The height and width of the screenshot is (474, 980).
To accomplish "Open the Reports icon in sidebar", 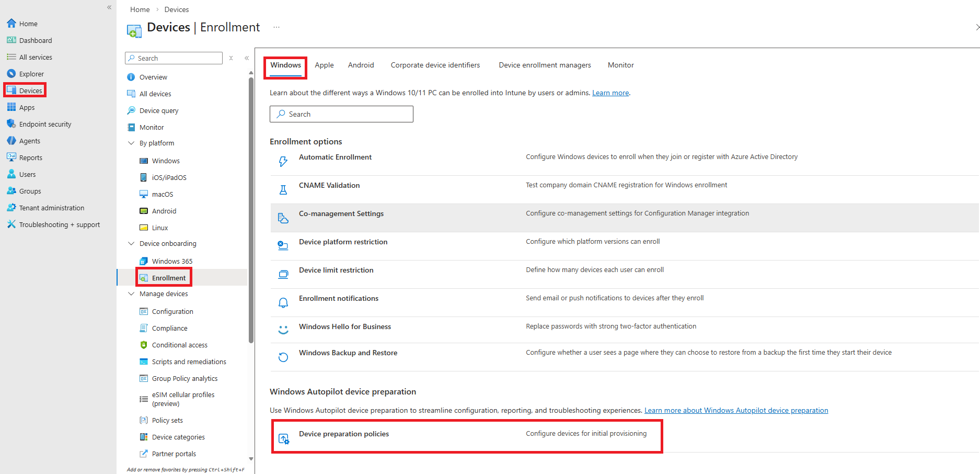I will coord(11,157).
